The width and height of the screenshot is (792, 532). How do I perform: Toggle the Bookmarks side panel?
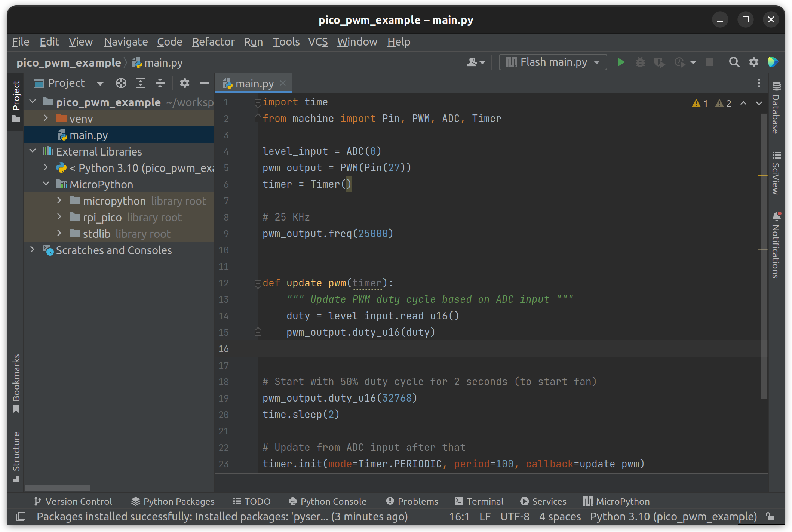[x=16, y=383]
